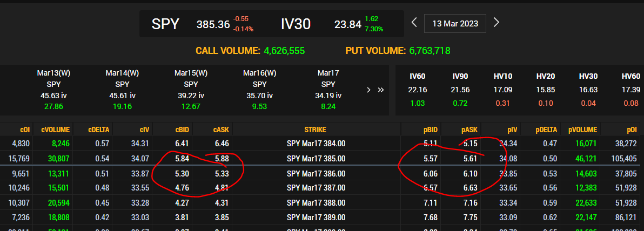Click call ask 6.46 at 384 strike
The height and width of the screenshot is (231, 644).
pyautogui.click(x=222, y=144)
